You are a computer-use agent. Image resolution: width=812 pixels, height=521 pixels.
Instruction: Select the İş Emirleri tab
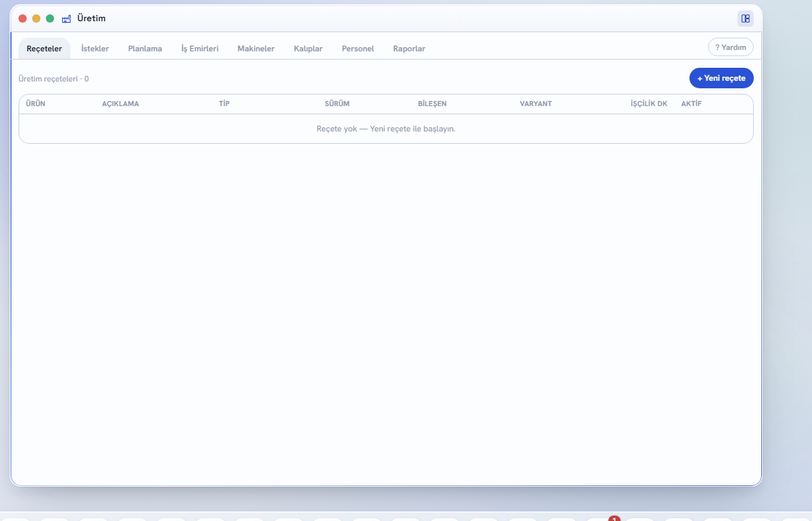[200, 49]
